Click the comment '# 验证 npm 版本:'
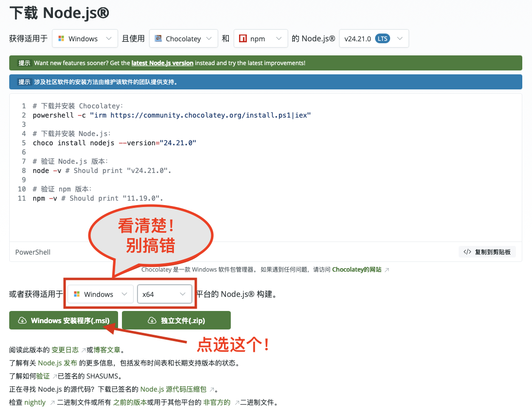Image resolution: width=532 pixels, height=414 pixels. point(62,189)
